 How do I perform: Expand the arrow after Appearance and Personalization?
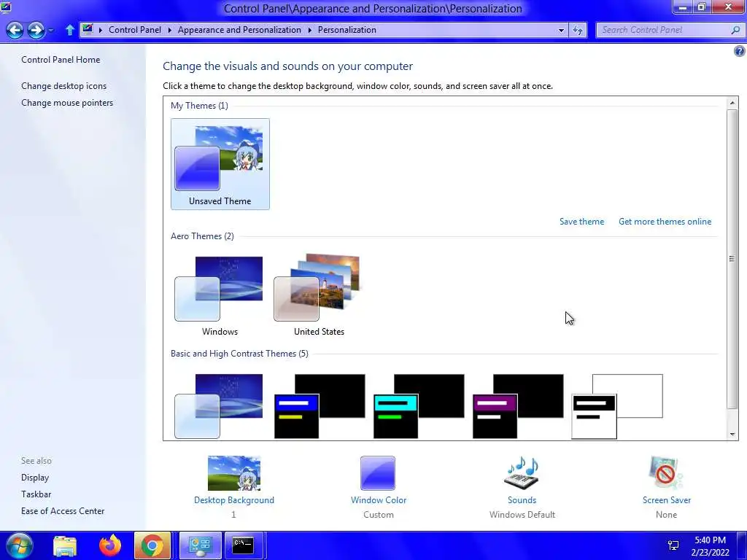click(x=309, y=30)
